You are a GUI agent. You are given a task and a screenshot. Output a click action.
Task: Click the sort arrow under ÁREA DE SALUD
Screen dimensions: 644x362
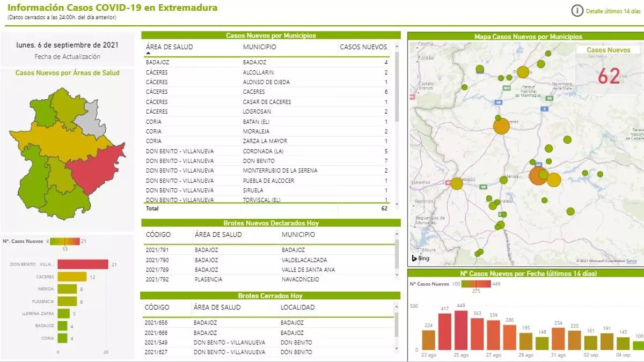(x=148, y=54)
